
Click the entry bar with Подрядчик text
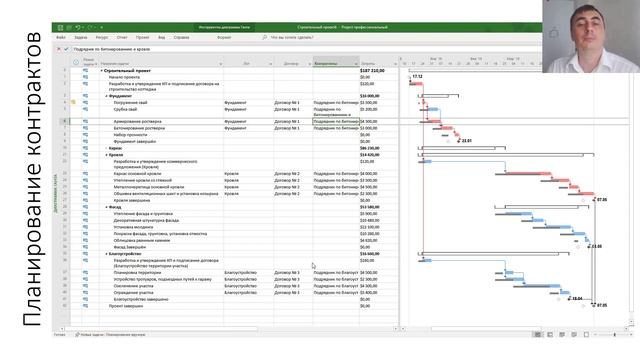coord(306,49)
